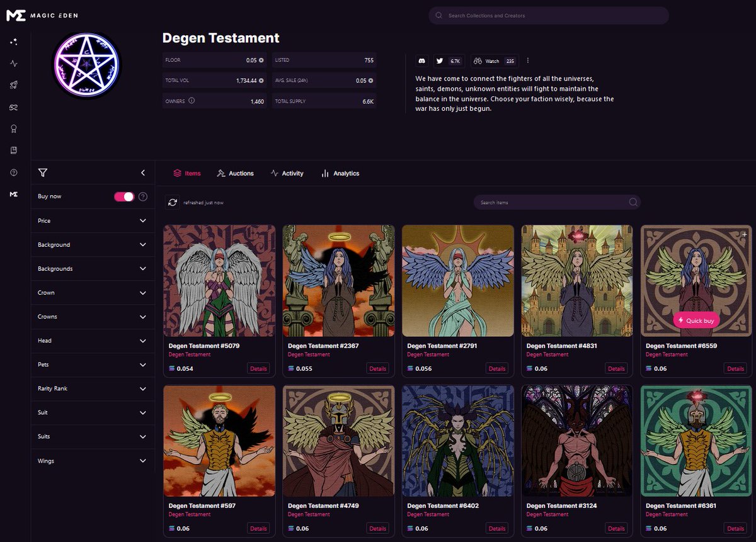Click the help icon beside Buy now
The width and height of the screenshot is (756, 542).
pos(143,196)
